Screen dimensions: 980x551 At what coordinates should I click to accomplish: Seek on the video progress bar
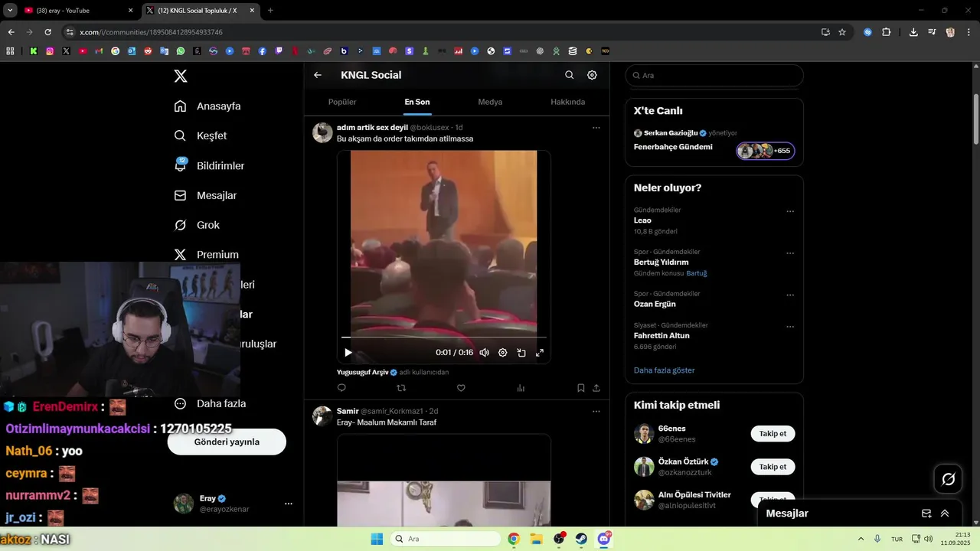pos(444,337)
